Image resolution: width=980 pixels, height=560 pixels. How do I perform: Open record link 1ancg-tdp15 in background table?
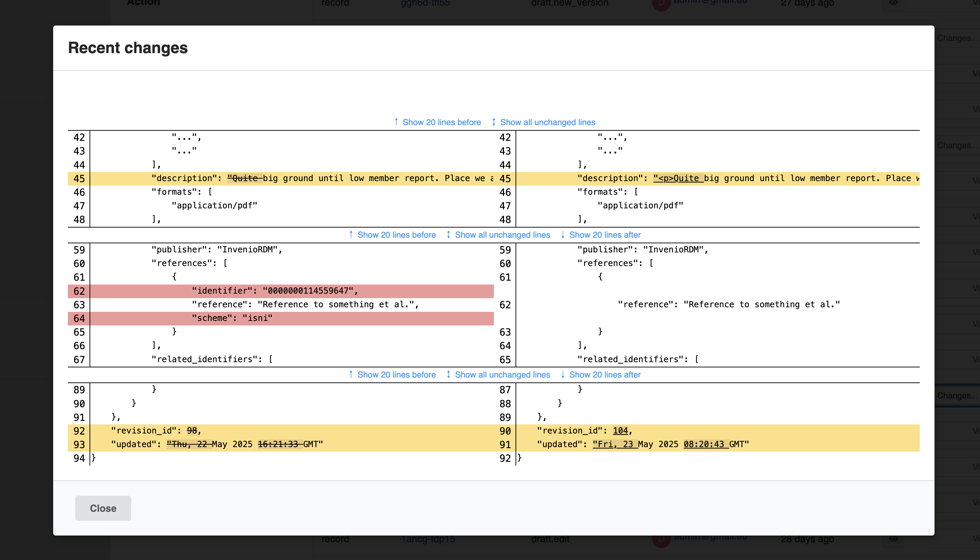pyautogui.click(x=428, y=539)
